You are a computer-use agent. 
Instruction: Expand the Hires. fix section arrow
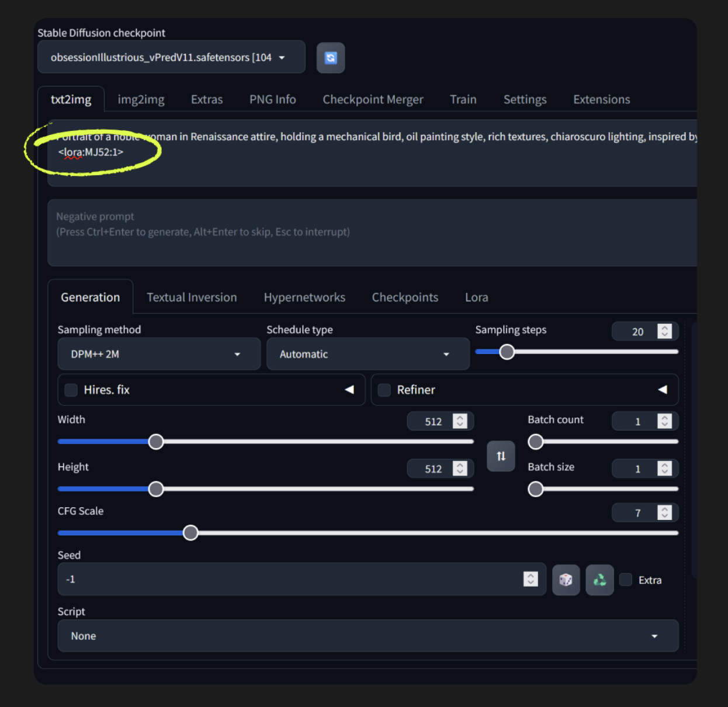[349, 390]
